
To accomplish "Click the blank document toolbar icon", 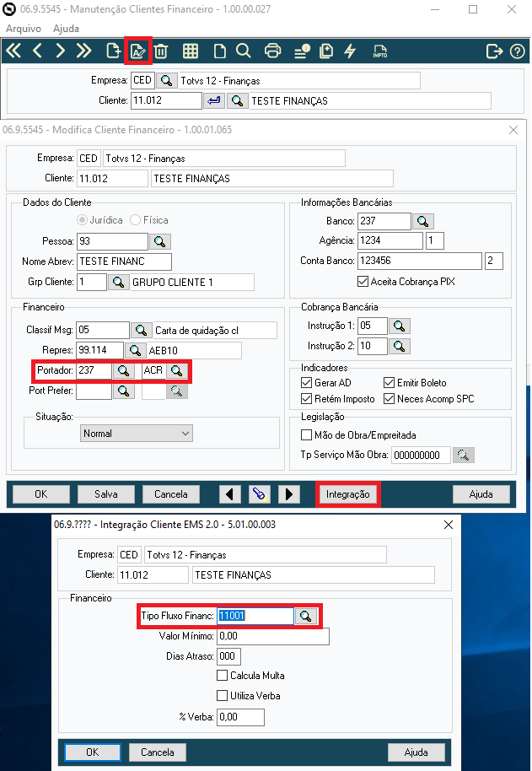I will coord(219,51).
